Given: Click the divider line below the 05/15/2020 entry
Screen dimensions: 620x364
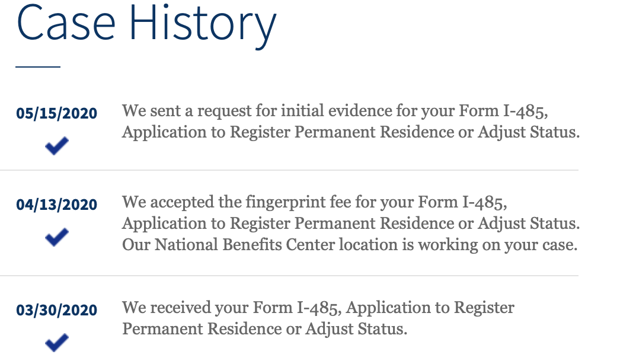Looking at the screenshot, I should 289,170.
